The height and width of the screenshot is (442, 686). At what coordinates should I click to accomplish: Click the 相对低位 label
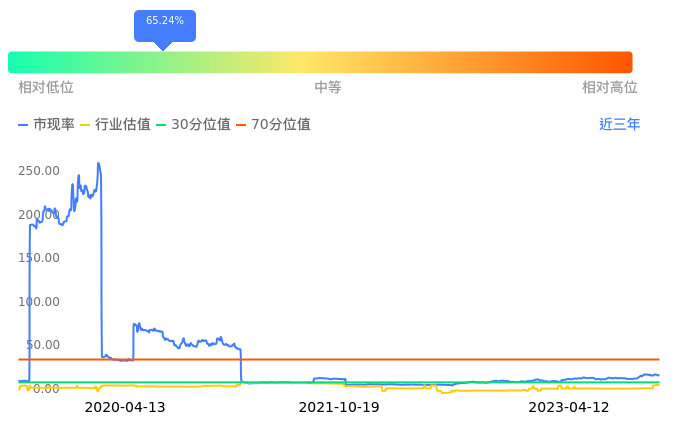46,88
